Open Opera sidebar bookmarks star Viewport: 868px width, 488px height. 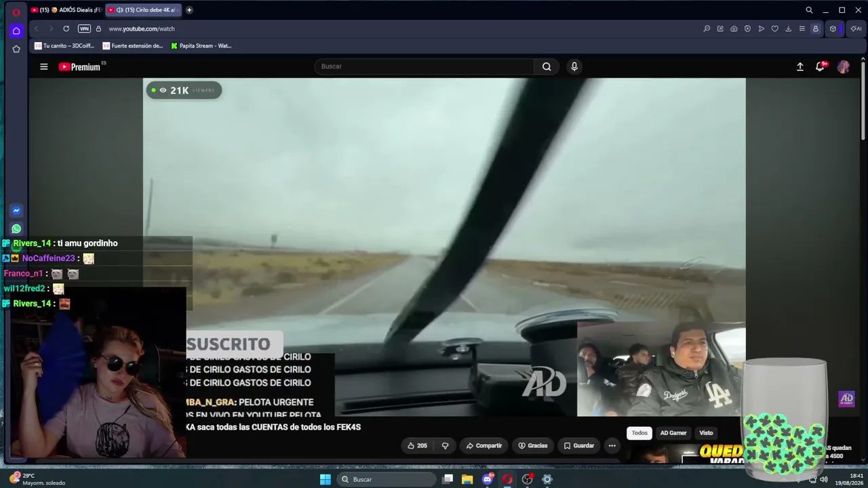pos(16,49)
